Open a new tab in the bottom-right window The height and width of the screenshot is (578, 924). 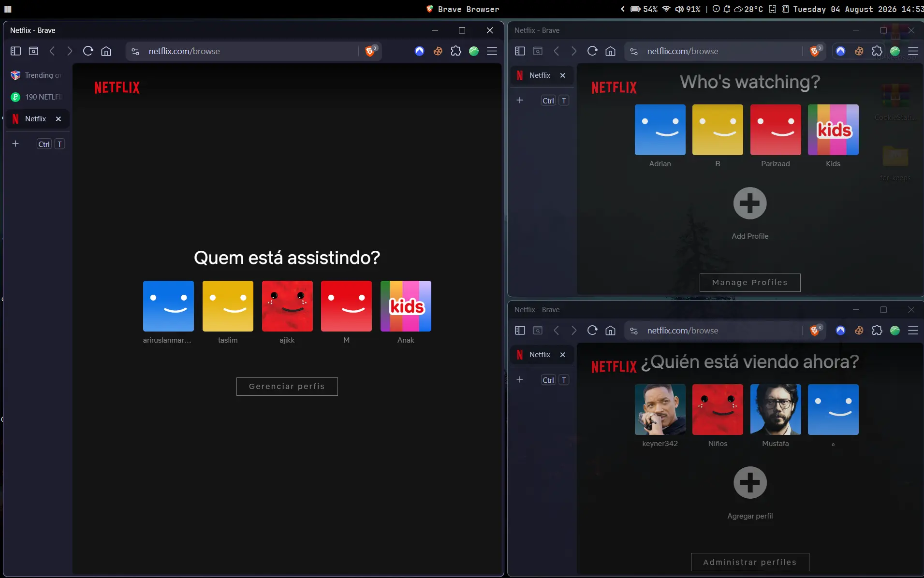tap(520, 380)
